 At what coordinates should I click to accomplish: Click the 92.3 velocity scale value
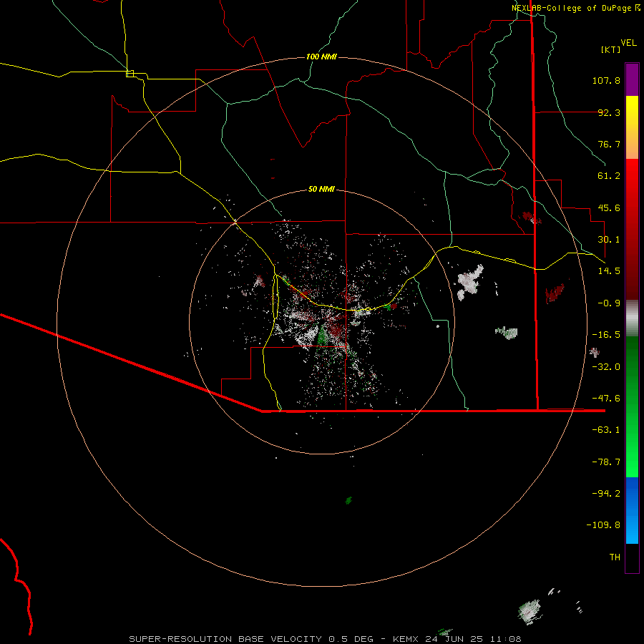click(609, 112)
